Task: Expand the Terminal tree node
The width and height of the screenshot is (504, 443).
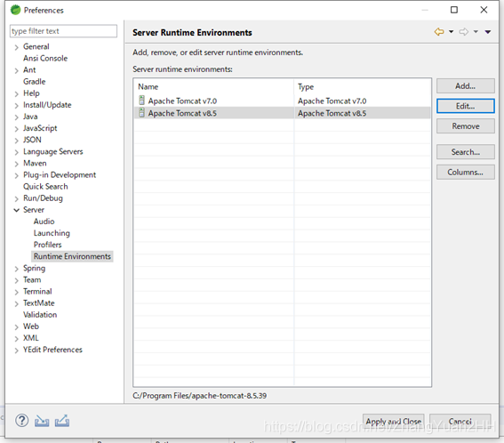Action: [16, 292]
